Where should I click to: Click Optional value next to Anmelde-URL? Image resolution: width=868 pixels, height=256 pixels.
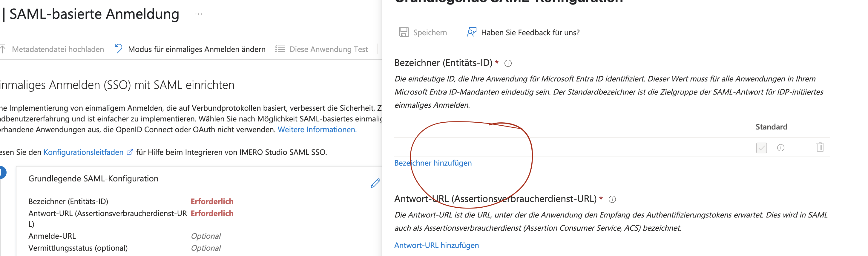[x=206, y=236]
